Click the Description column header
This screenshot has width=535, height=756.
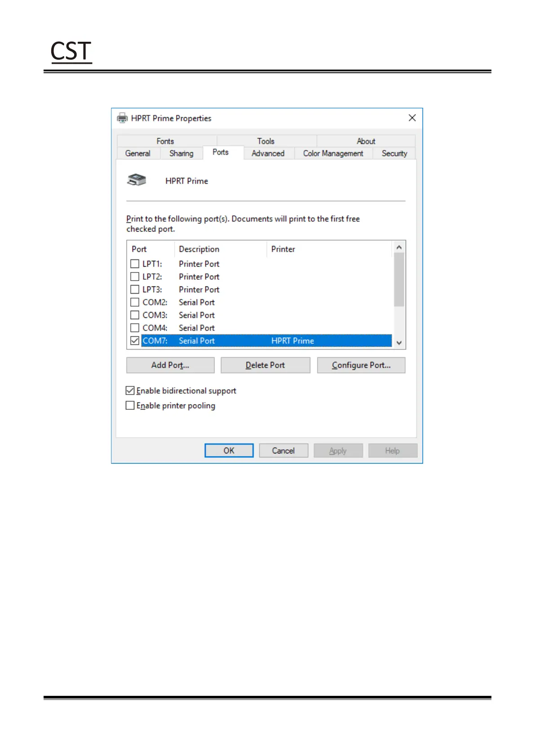(x=221, y=249)
